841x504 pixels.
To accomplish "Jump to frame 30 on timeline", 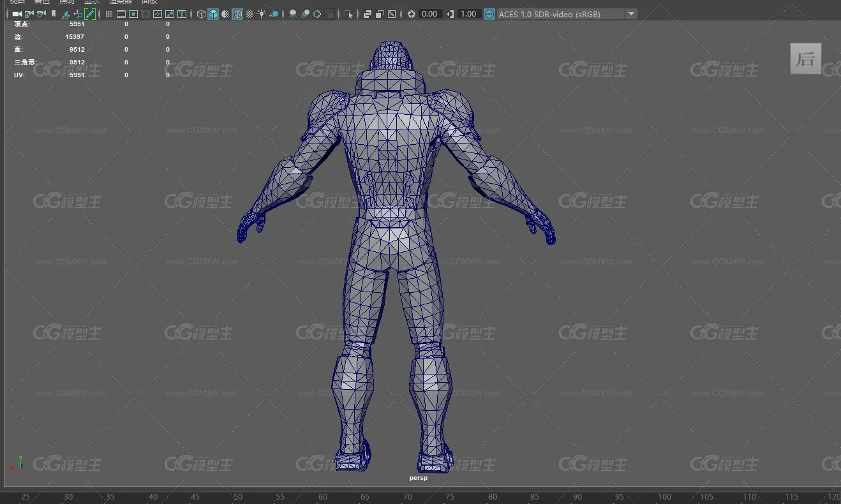I will click(x=68, y=497).
